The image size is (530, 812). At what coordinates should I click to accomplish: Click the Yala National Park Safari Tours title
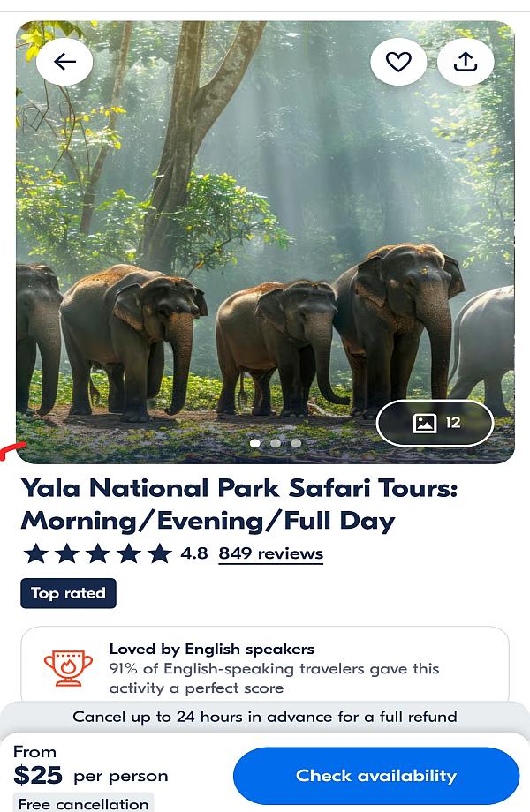coord(239,504)
